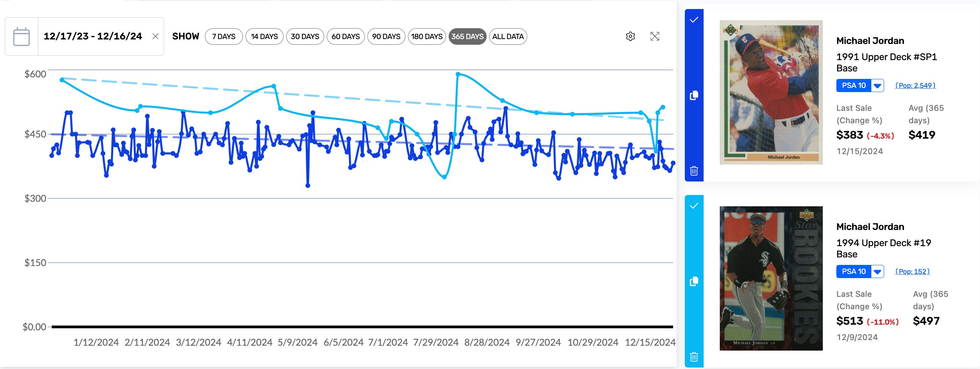The width and height of the screenshot is (980, 369).
Task: Show ALL DATA range
Action: [x=508, y=36]
